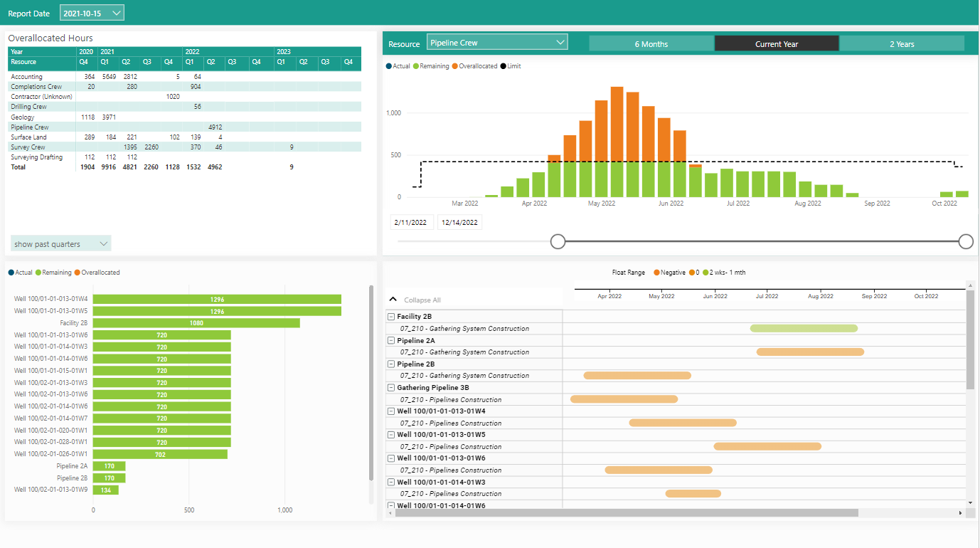
Task: Click the Facility 2B bar showing 1080
Action: (x=196, y=323)
